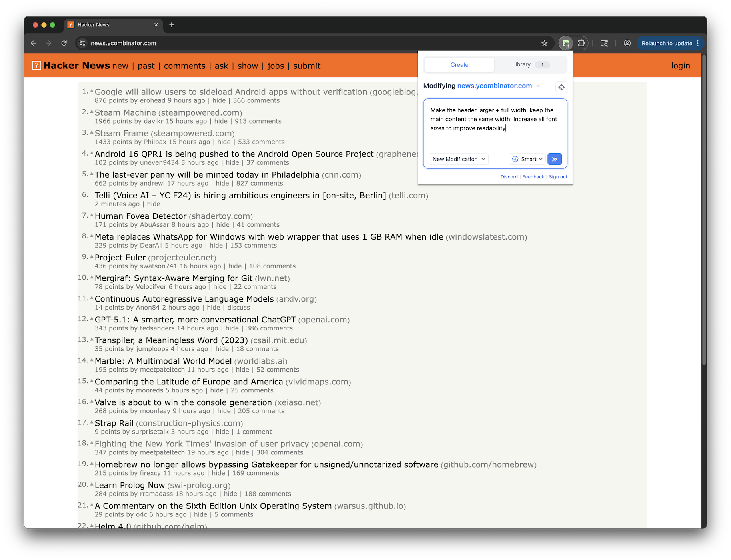
Task: Click the Chrome profile avatar icon
Action: tap(627, 43)
